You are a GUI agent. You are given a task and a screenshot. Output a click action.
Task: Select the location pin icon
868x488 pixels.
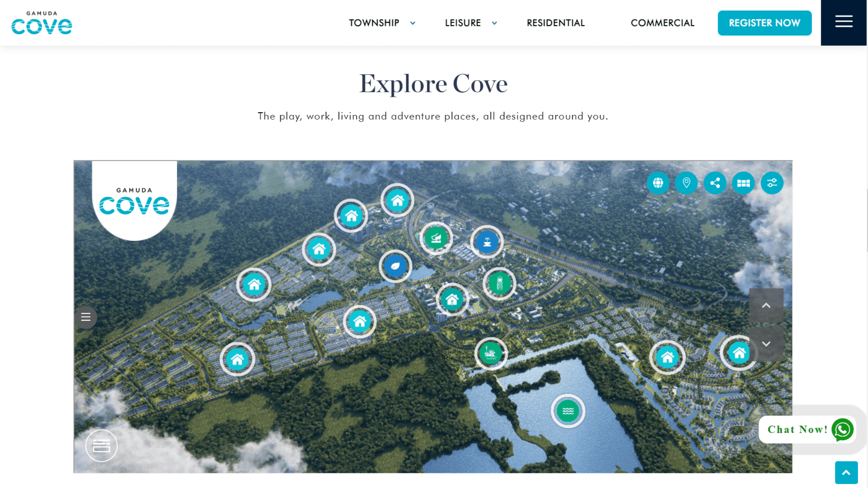pos(687,182)
